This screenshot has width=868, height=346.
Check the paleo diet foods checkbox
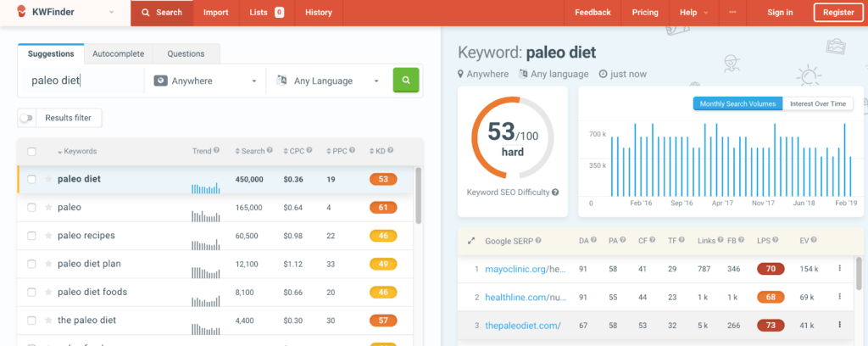pos(31,292)
